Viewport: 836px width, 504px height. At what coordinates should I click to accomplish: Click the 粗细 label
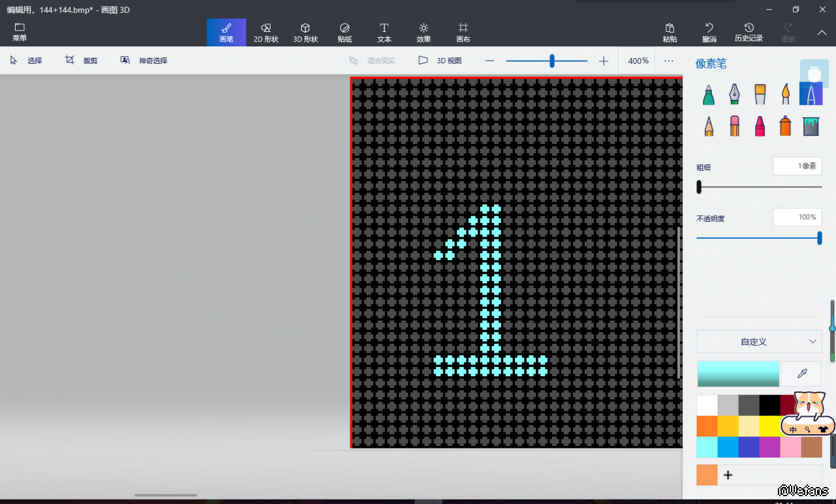[704, 168]
